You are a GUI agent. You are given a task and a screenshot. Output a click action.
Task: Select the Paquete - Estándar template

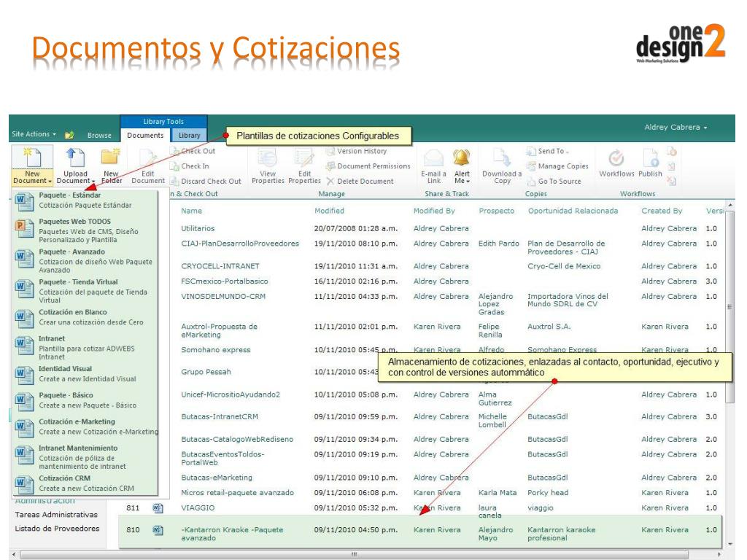pyautogui.click(x=86, y=200)
